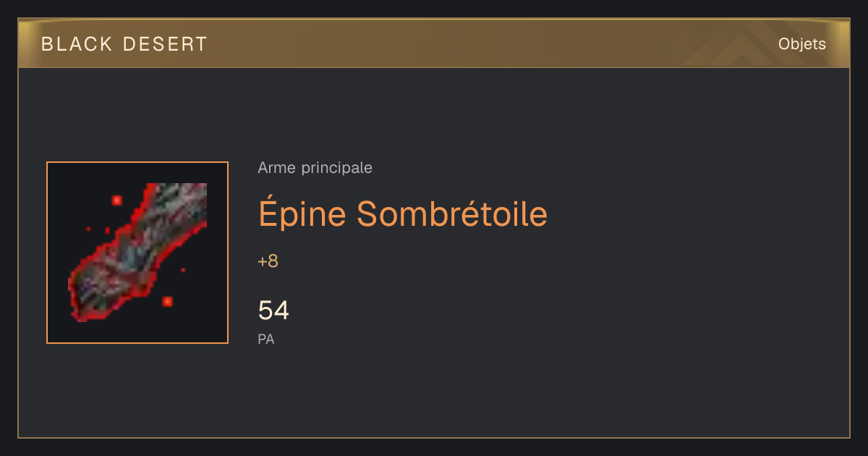Click the Arme principale type label

[x=315, y=168]
